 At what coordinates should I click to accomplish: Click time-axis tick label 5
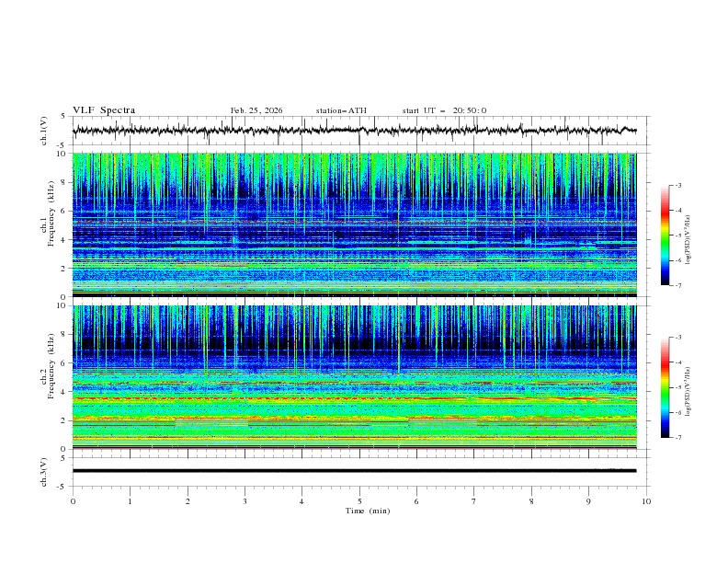[359, 501]
